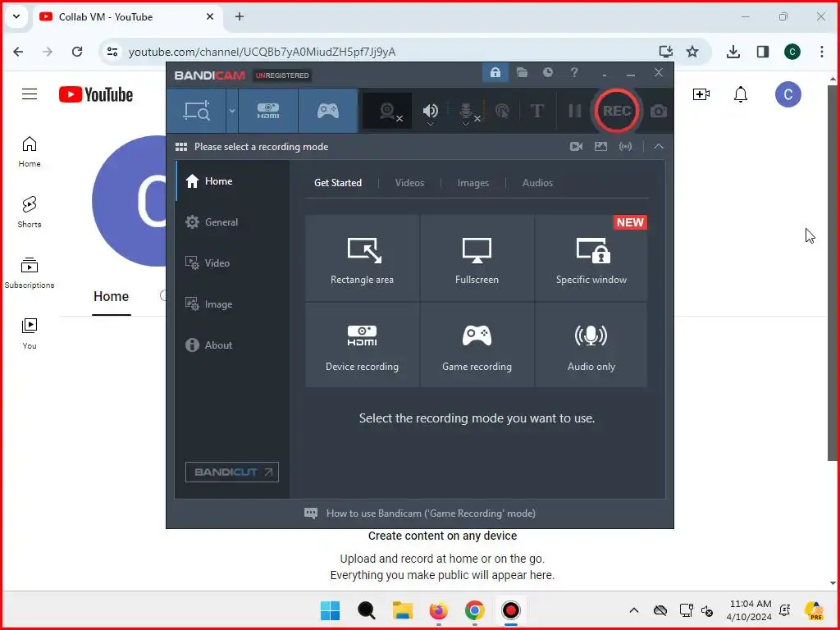
Task: Show hidden system tray icons
Action: coord(634,610)
